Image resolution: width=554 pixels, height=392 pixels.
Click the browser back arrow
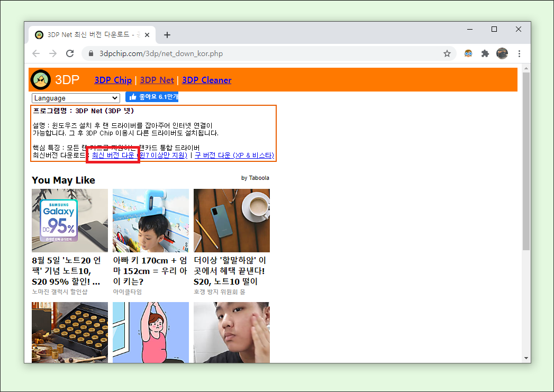tap(36, 53)
